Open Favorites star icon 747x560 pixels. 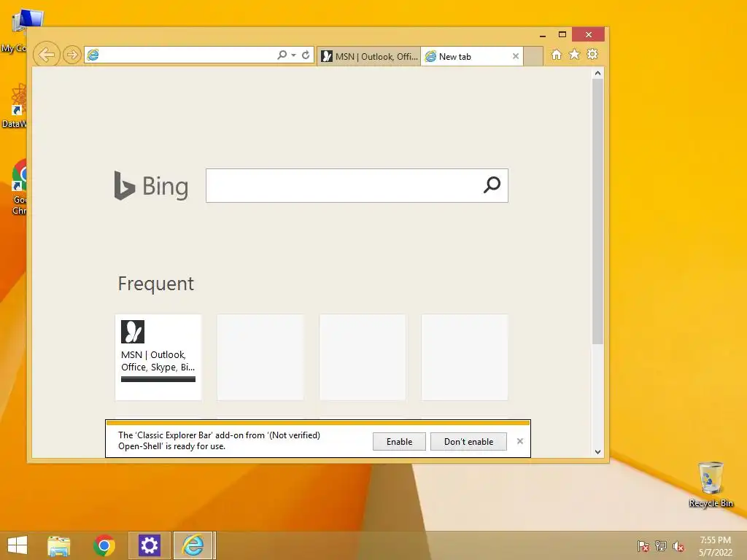(x=575, y=54)
